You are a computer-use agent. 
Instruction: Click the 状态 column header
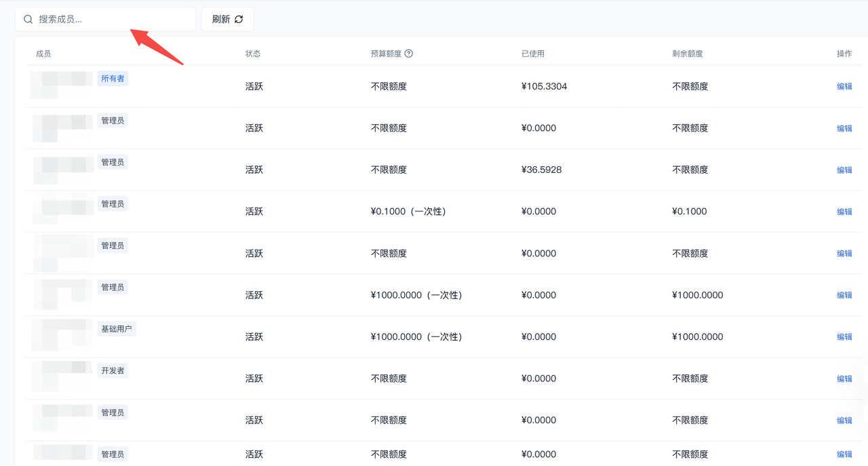pyautogui.click(x=253, y=54)
